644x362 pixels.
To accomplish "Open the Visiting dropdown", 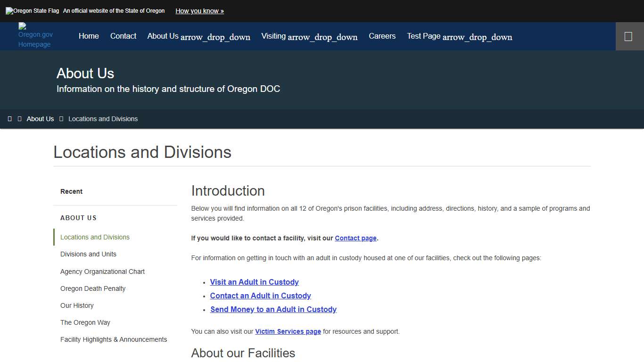I will [x=309, y=36].
